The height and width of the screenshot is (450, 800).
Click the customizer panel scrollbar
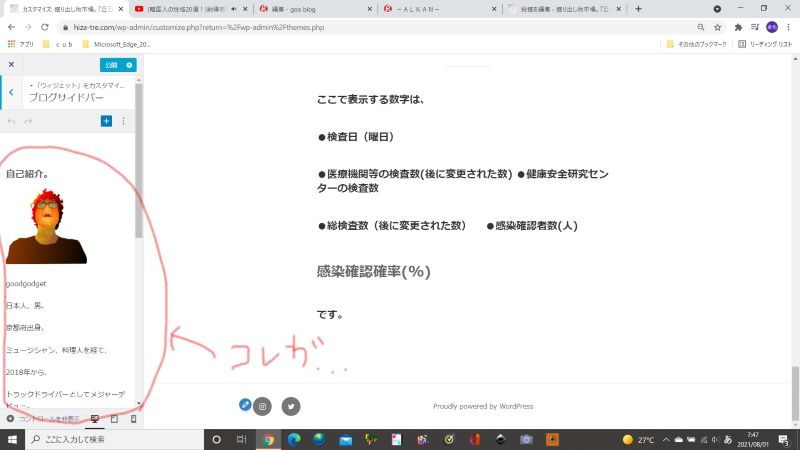(139, 161)
